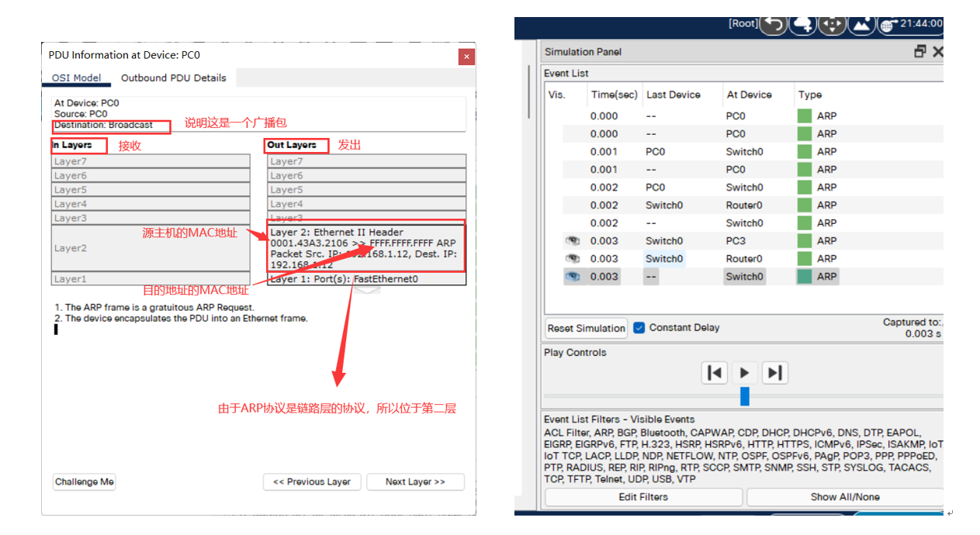Select Out Layers Layer 2 Ethernet II Header
This screenshot has height=535, width=980.
pyautogui.click(x=367, y=248)
